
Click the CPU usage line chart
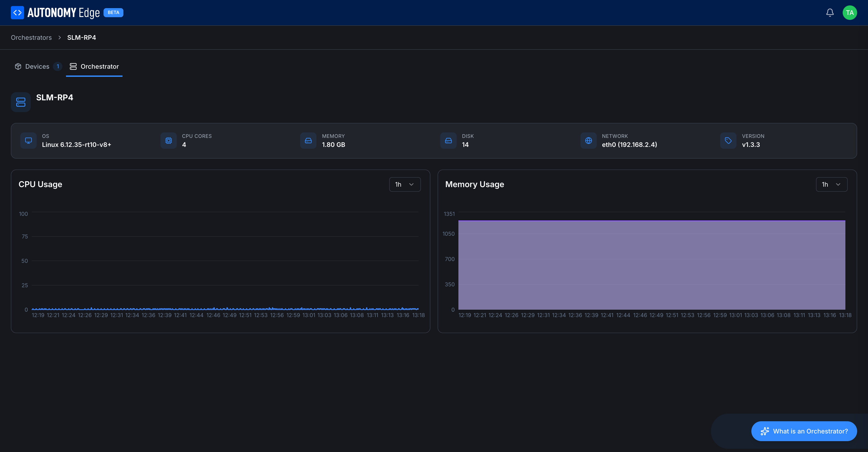point(225,261)
